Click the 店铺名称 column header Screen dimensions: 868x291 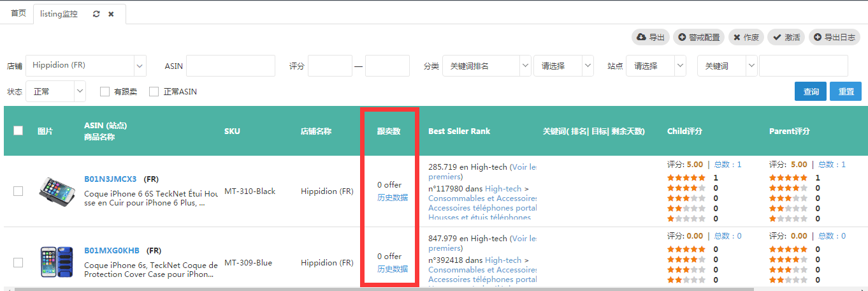point(316,131)
